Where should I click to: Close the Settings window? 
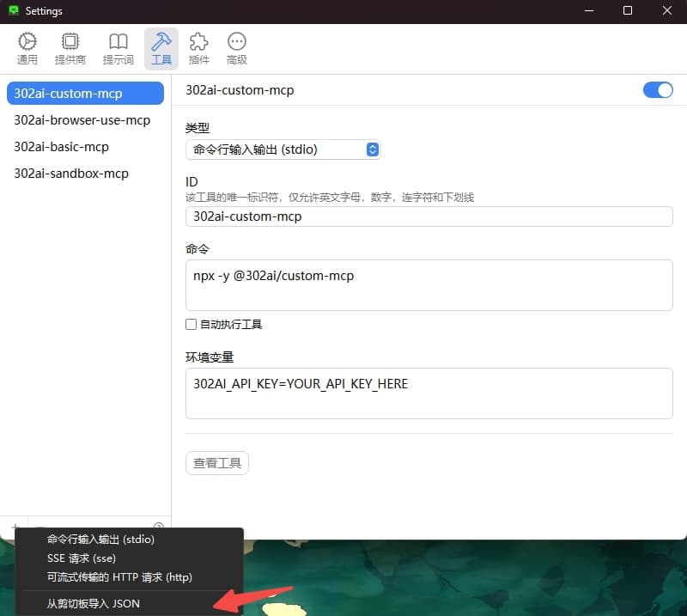tap(667, 10)
